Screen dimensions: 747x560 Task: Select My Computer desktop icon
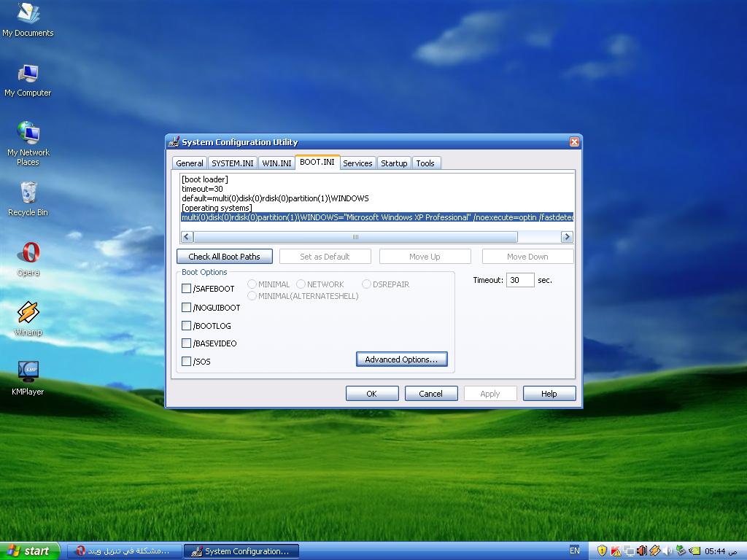click(x=28, y=80)
